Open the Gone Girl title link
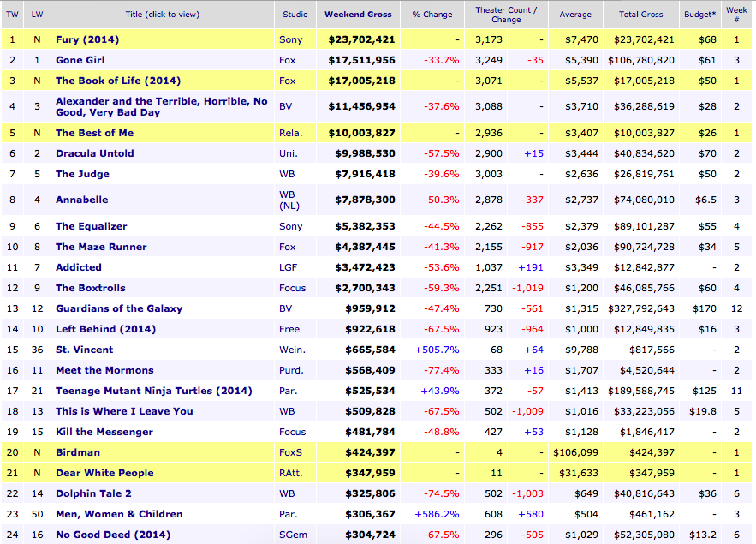Screen dimensions: 756x544 point(80,60)
